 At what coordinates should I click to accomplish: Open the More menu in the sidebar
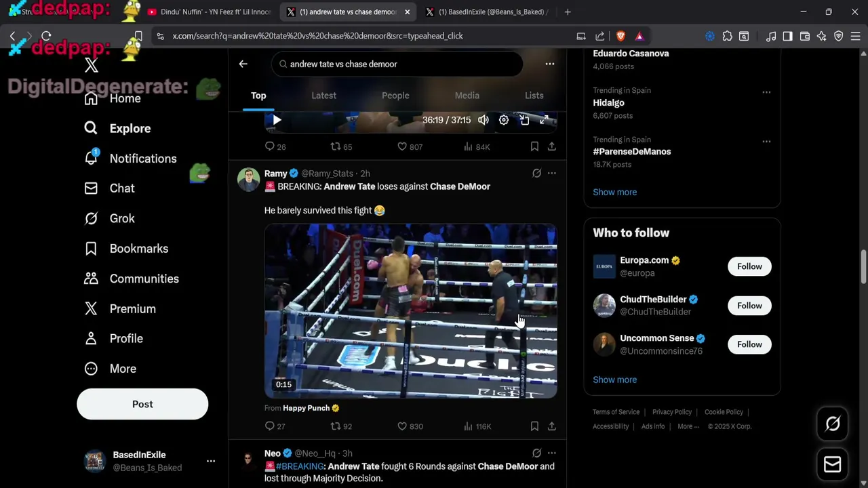(110, 369)
